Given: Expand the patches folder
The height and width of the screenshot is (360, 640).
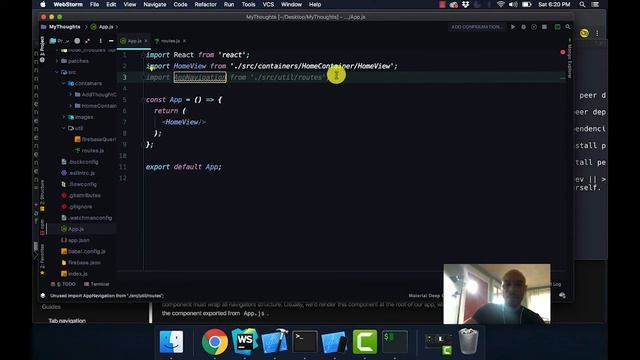Looking at the screenshot, I should pyautogui.click(x=57, y=61).
